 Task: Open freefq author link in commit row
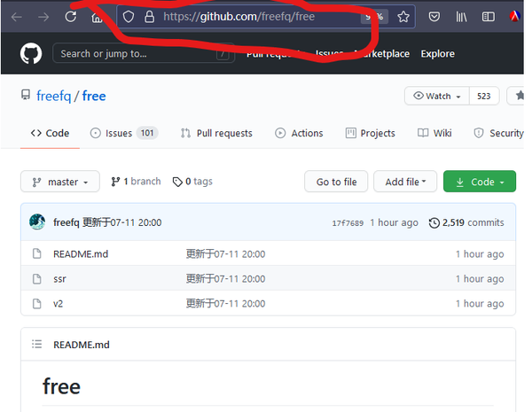pos(66,222)
